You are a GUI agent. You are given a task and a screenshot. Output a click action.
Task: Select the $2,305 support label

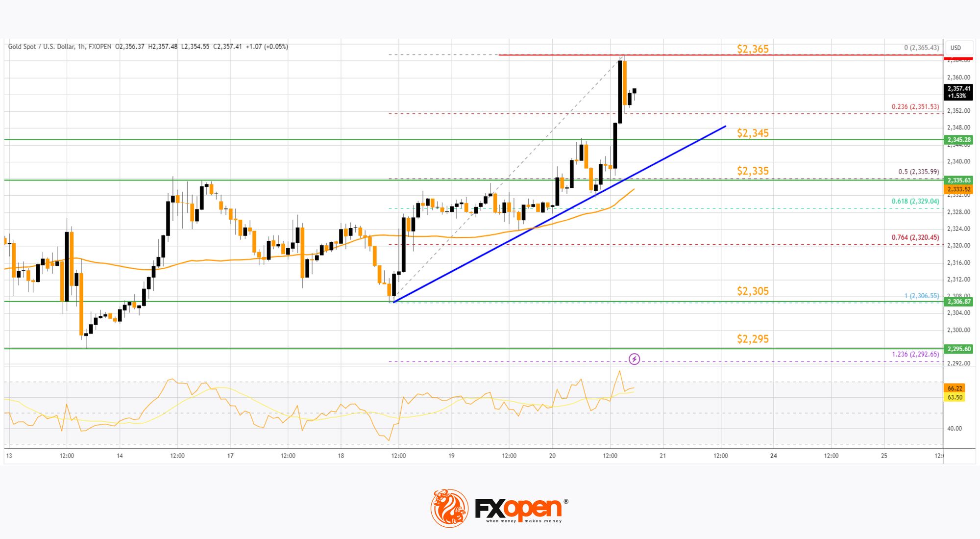pyautogui.click(x=753, y=291)
